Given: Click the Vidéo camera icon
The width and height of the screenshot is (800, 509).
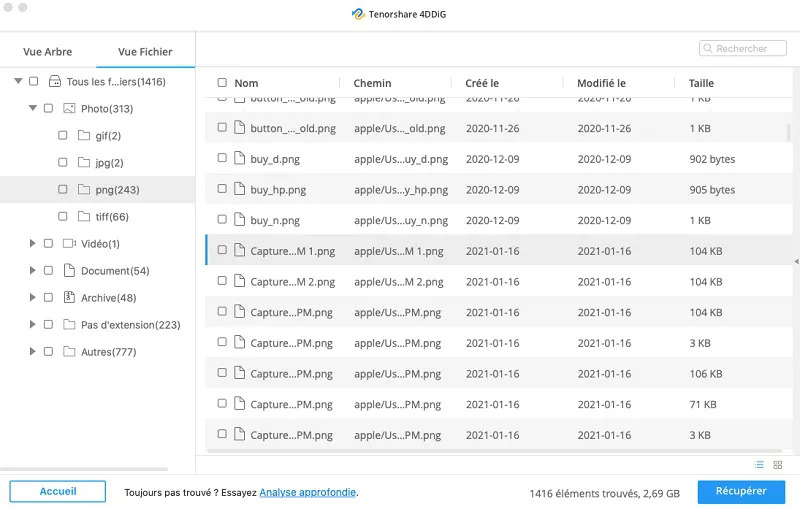Looking at the screenshot, I should click(69, 243).
